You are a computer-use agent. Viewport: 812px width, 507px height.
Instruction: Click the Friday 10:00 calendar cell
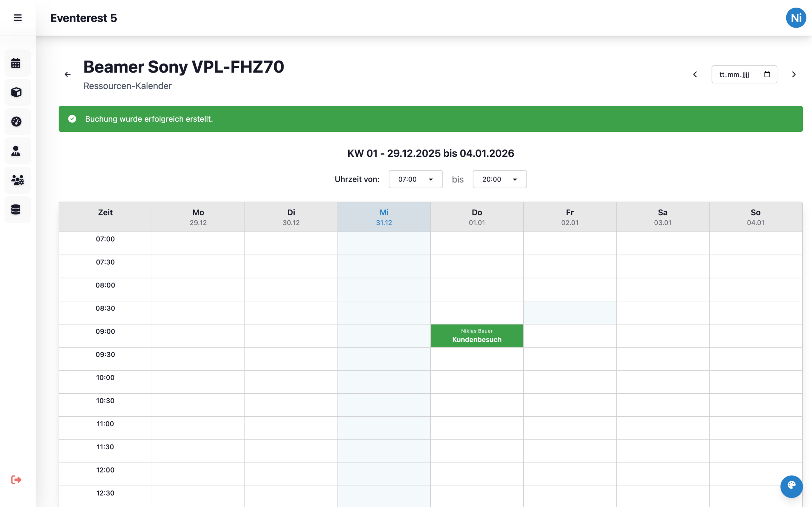tap(569, 382)
